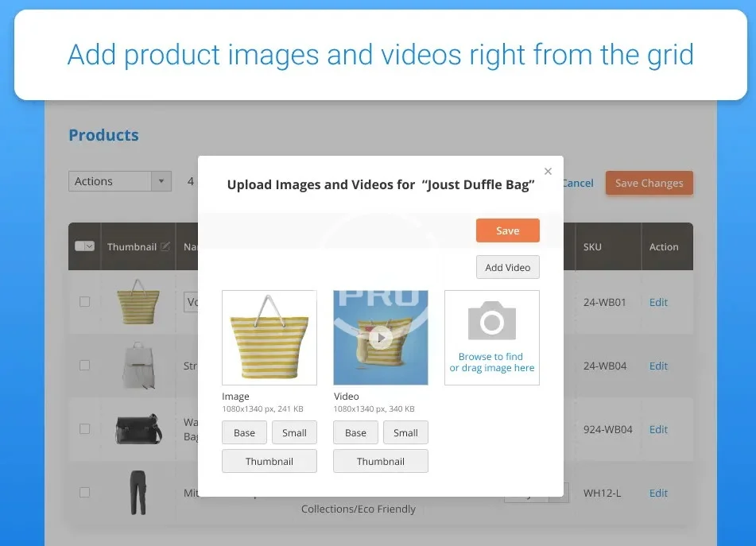Click the Add Video button

[x=507, y=267]
